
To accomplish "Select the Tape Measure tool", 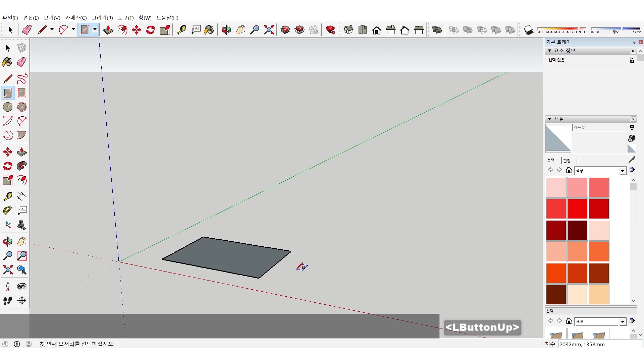I will (7, 196).
